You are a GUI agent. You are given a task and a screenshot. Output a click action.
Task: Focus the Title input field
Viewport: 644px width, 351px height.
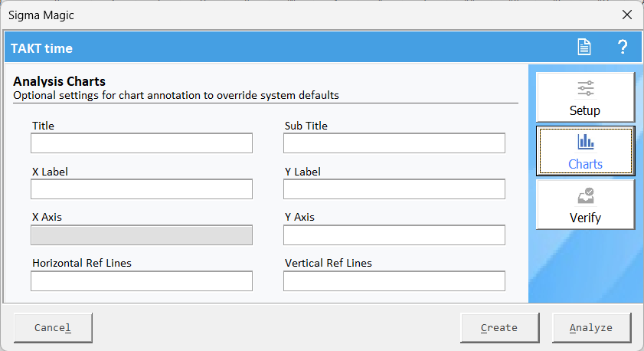point(142,143)
